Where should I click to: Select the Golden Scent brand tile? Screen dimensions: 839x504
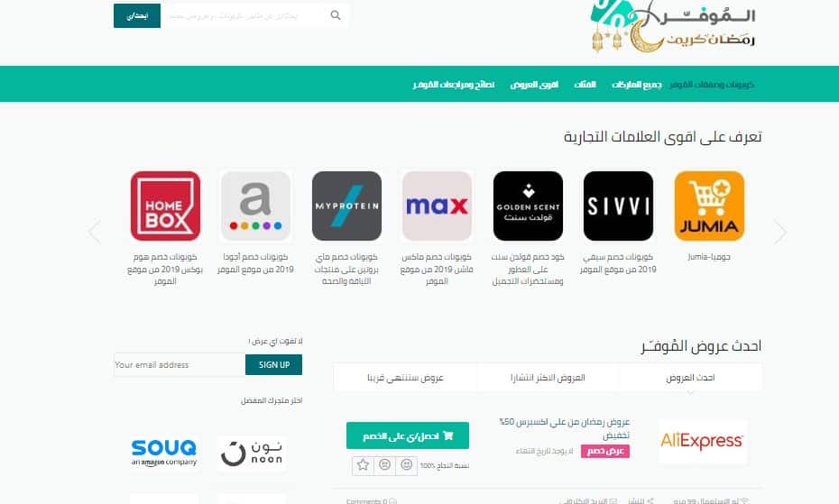[528, 206]
